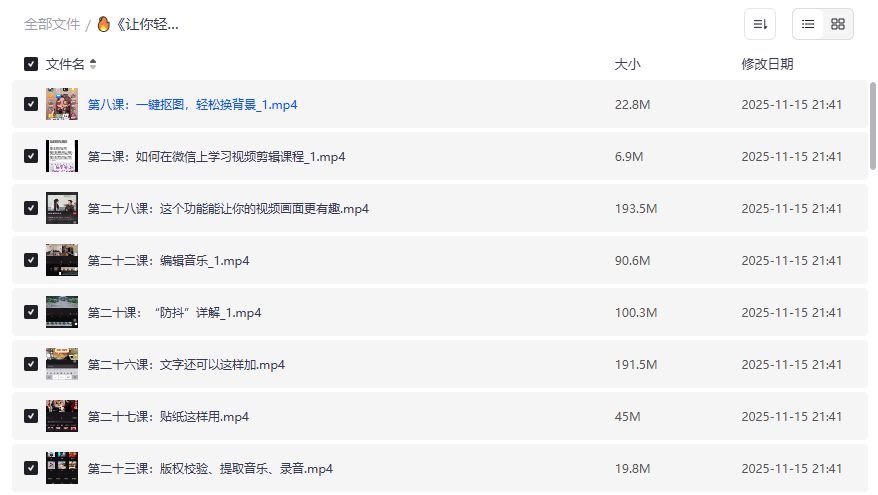
Task: Open 第八课：一键抠图，轻松换背景_1.mp4
Action: [x=193, y=105]
